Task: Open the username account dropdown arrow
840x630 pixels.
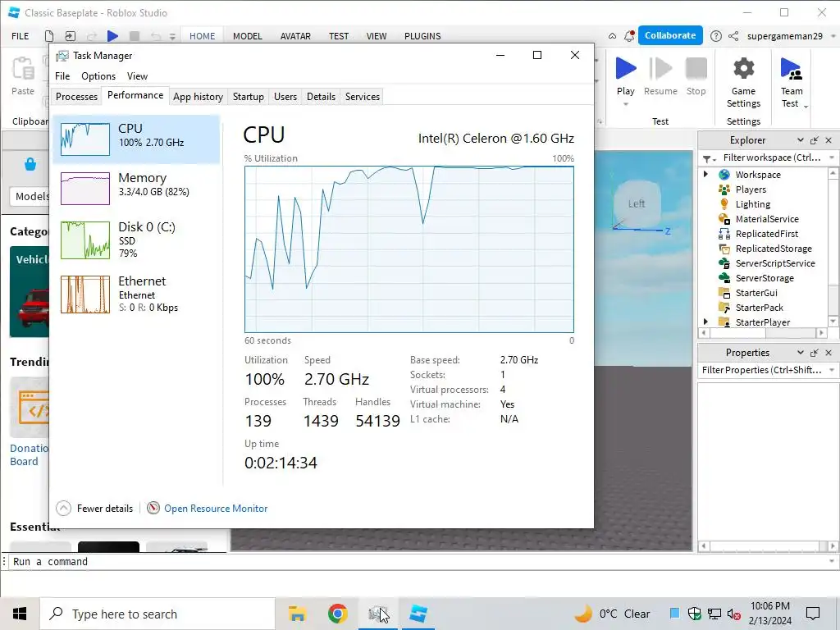Action: coord(833,36)
